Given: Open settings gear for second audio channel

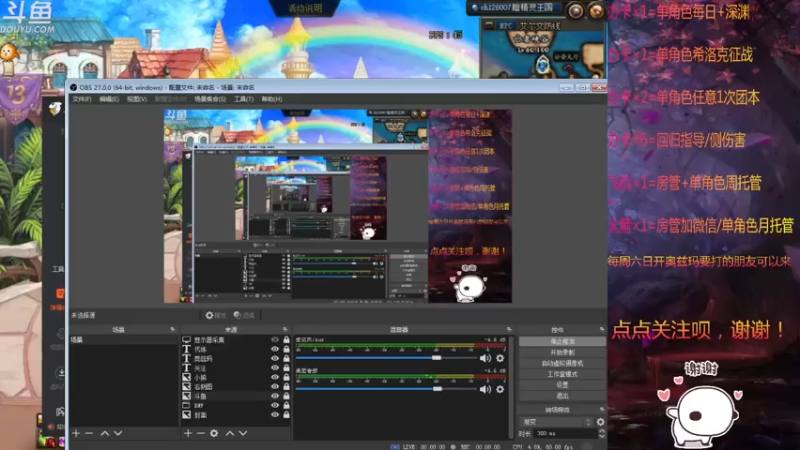Looking at the screenshot, I should (x=500, y=389).
